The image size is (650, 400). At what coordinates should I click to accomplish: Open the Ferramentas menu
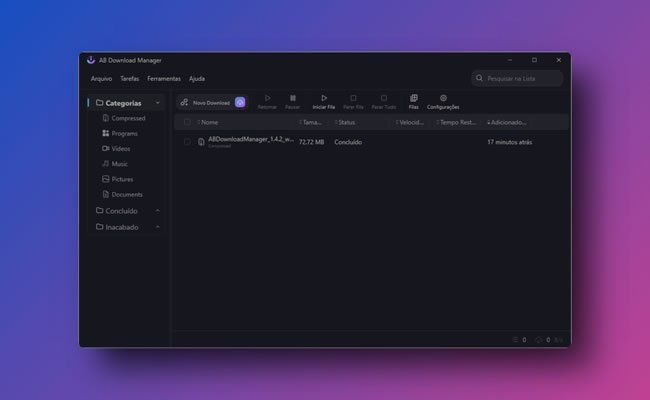pyautogui.click(x=164, y=79)
